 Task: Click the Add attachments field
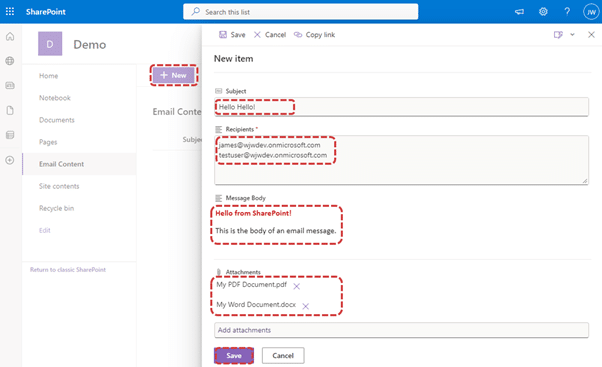click(x=401, y=330)
